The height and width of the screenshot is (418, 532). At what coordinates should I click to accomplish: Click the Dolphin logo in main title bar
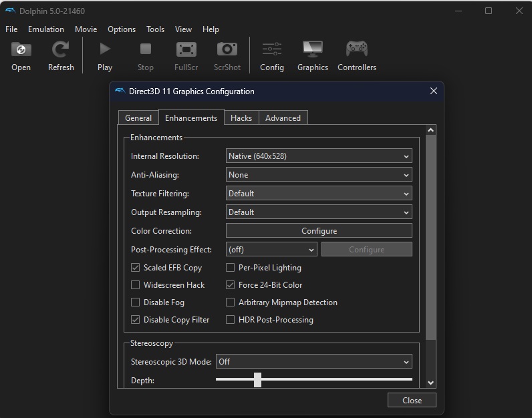tap(11, 11)
